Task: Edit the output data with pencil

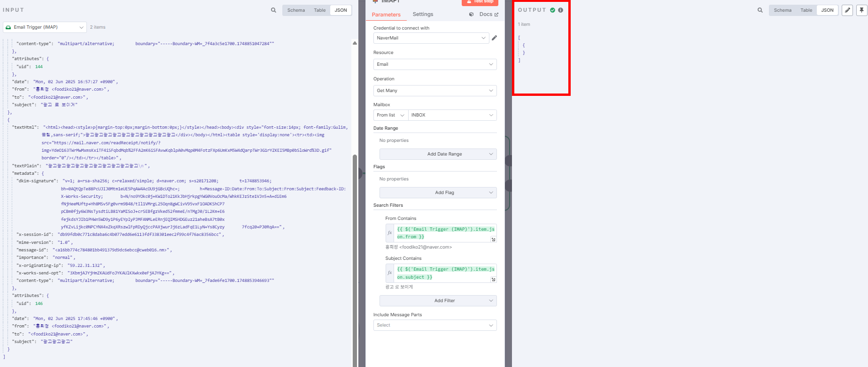Action: (847, 10)
